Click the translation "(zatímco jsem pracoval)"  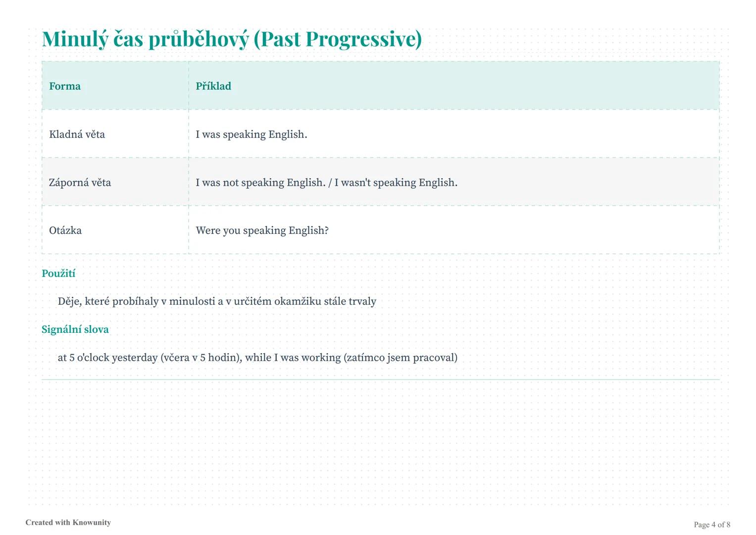tap(400, 358)
